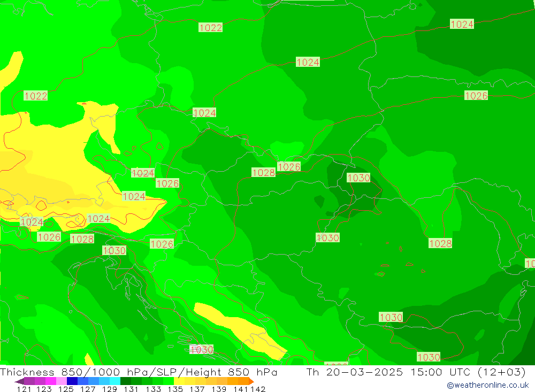Click the 1030 label inside the darkest green patch
Screen dimensions: 535x392
click(x=358, y=178)
